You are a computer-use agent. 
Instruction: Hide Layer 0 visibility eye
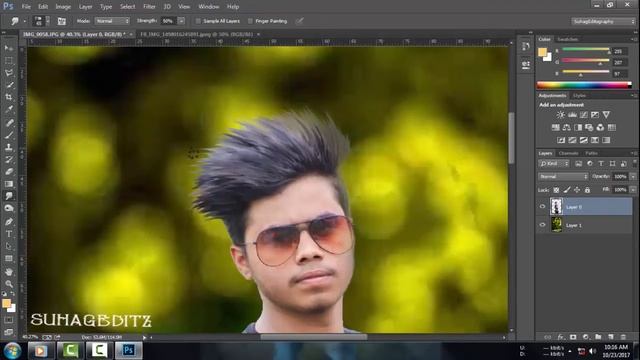point(542,207)
